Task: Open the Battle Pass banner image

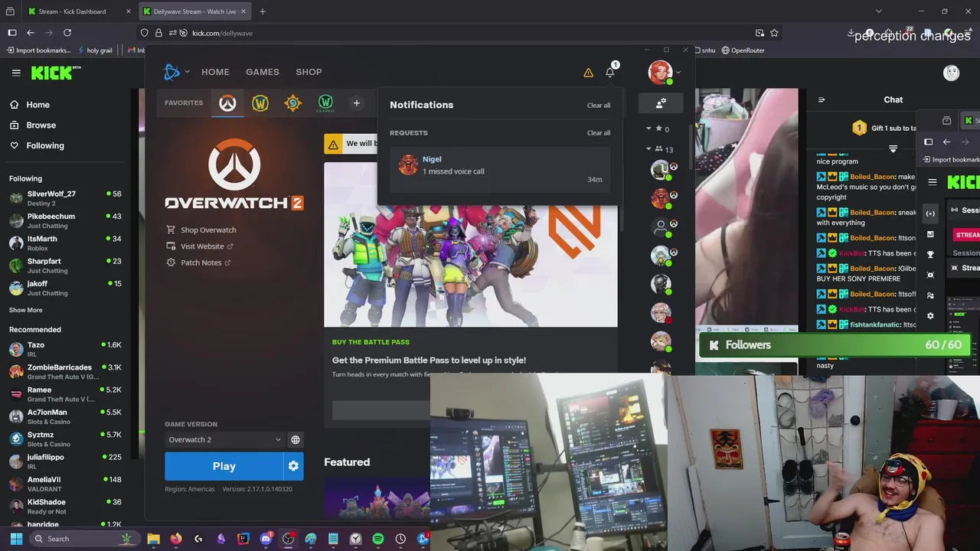Action: [x=470, y=245]
